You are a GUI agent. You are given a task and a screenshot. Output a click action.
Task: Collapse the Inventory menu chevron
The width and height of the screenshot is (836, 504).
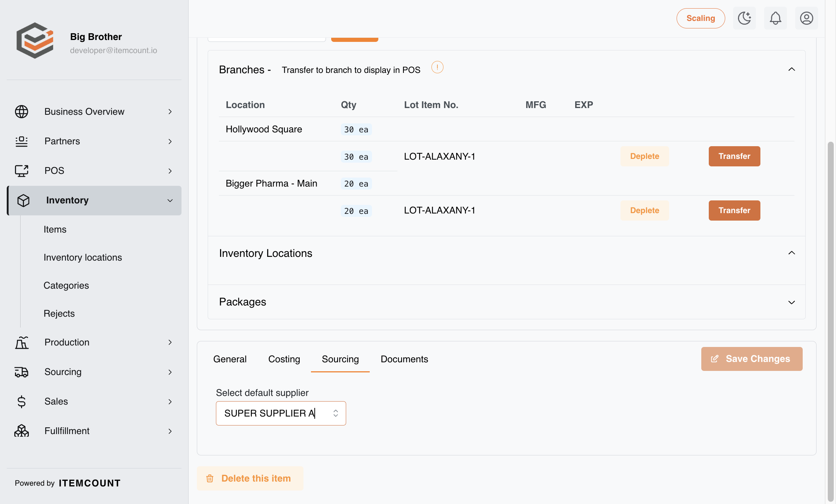170,200
